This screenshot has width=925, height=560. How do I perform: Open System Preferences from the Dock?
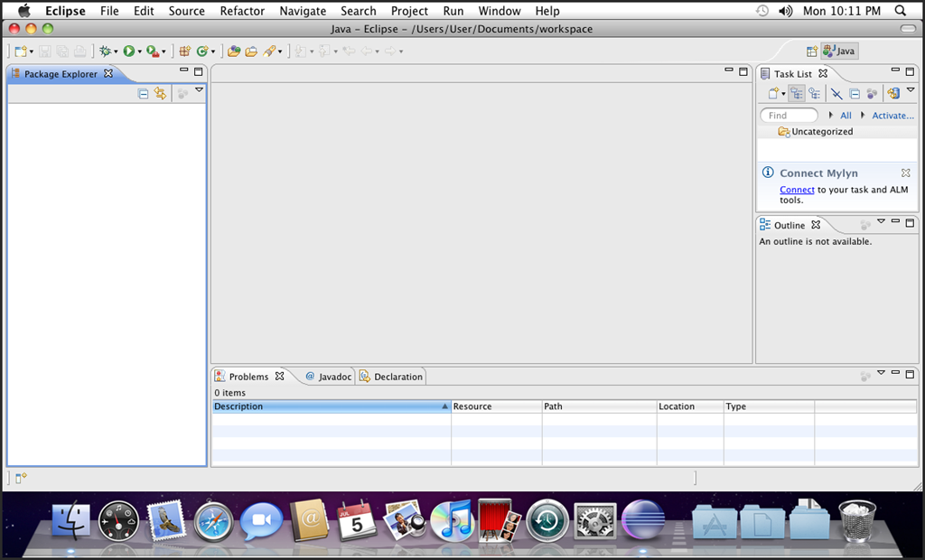(x=595, y=521)
